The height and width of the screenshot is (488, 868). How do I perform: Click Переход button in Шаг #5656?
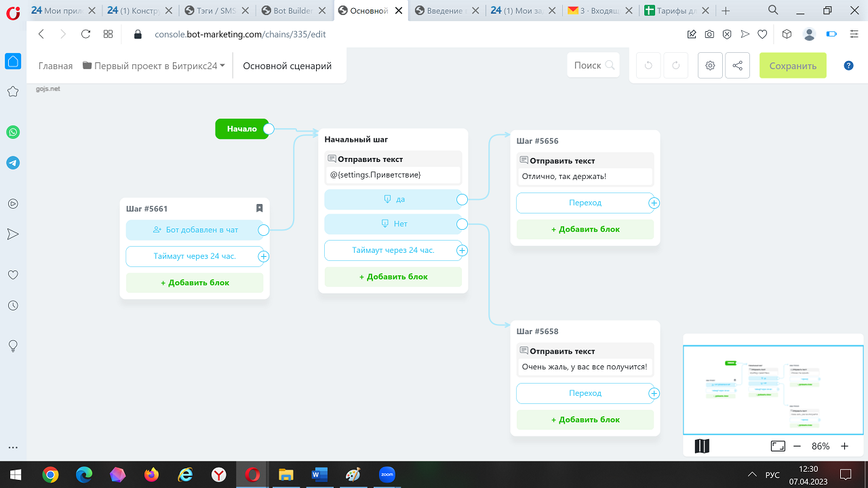coord(585,203)
